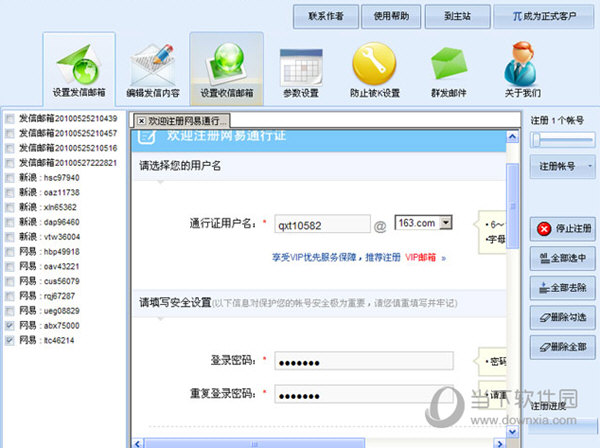Open 关于我们 person icon
600x448 pixels.
tap(522, 70)
